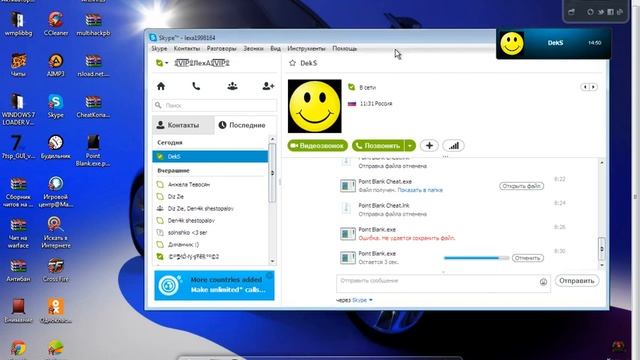640x360 pixels.
Task: Expand the call options dropdown arrow
Action: click(410, 146)
